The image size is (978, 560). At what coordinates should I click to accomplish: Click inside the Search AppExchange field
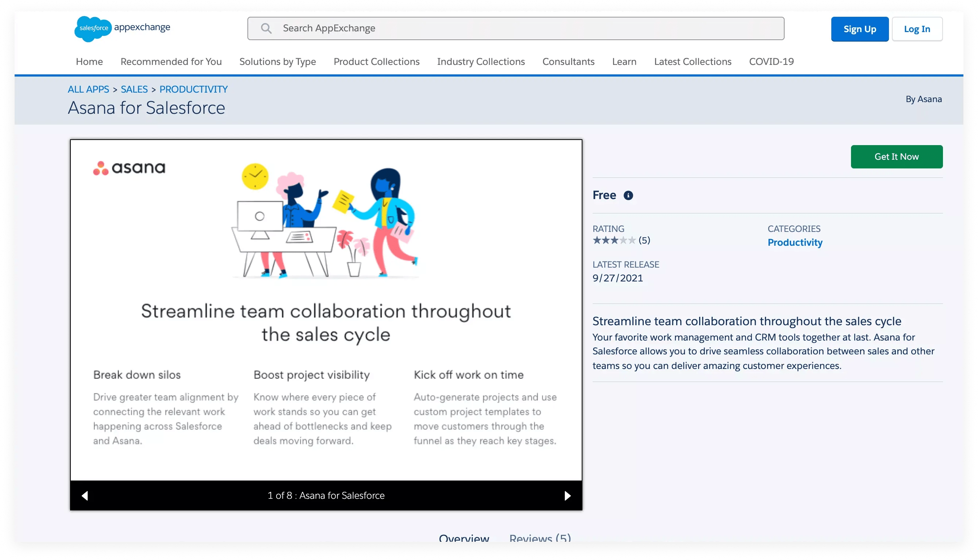(462, 28)
